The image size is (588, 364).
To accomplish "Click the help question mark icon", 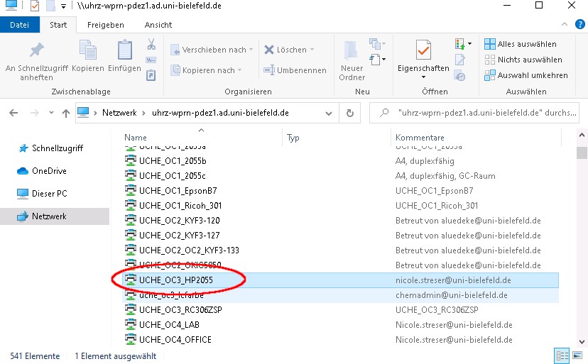I will pyautogui.click(x=578, y=25).
